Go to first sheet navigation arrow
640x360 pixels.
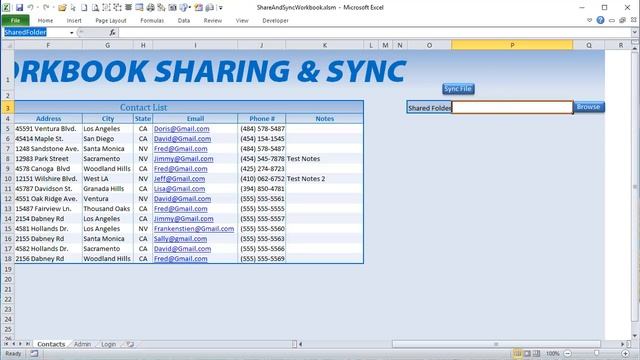[x=6, y=344]
